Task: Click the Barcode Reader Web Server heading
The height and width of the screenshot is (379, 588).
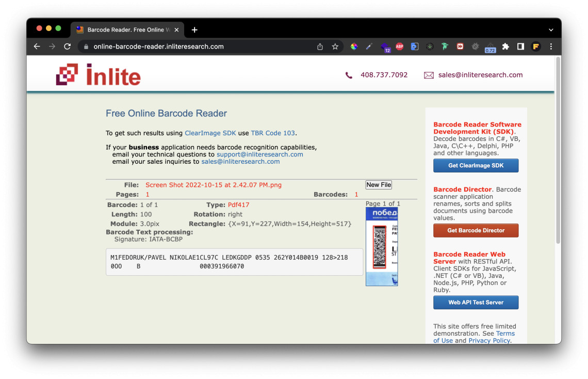Action: (469, 258)
